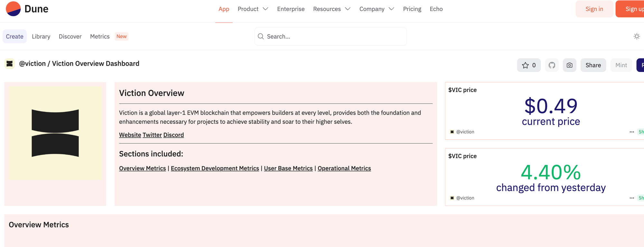Open the GitHub icon button
Image resolution: width=644 pixels, height=247 pixels.
pyautogui.click(x=552, y=65)
